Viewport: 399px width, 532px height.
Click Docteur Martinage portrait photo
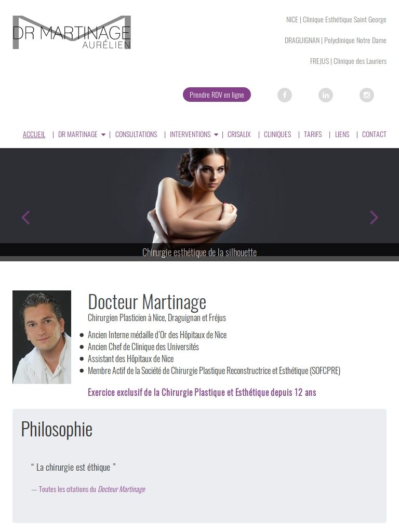pos(42,337)
